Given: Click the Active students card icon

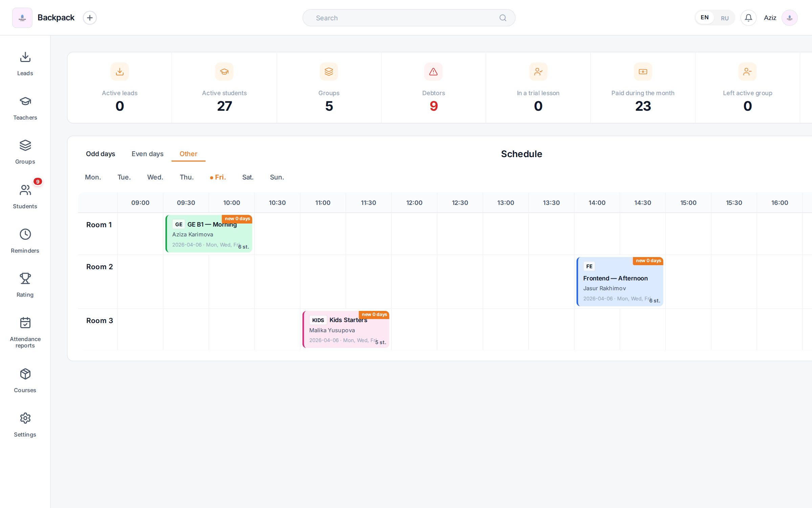Looking at the screenshot, I should pos(224,71).
